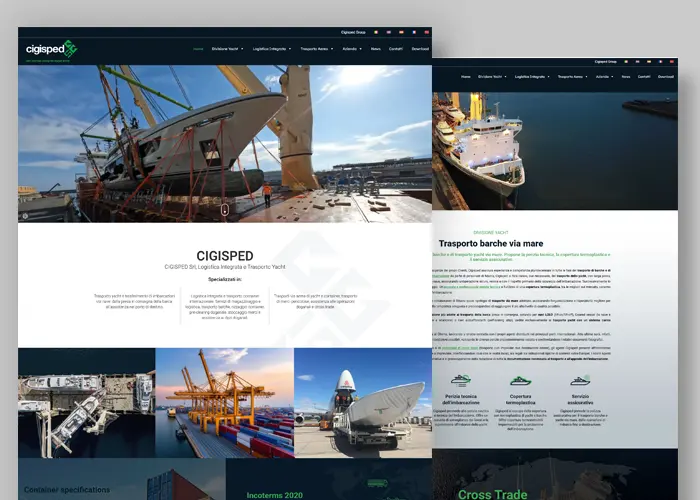The width and height of the screenshot is (700, 500).
Task: Open News on front page menu
Action: tap(376, 49)
